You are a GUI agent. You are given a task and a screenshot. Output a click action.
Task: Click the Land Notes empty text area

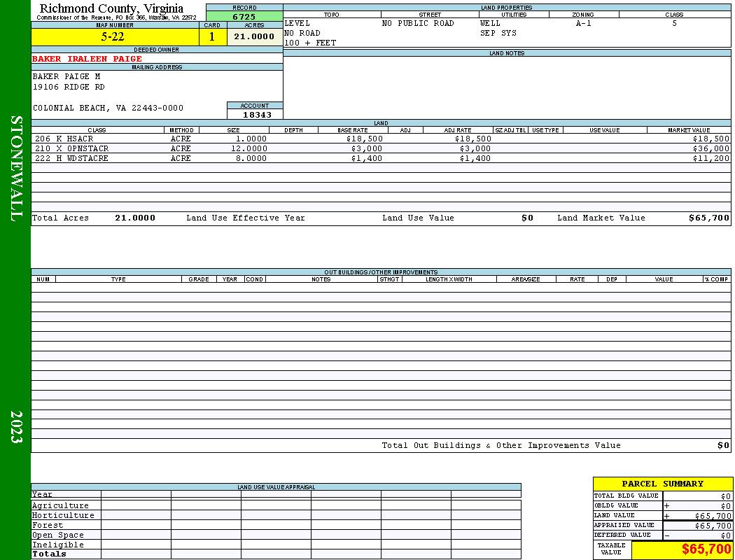click(x=507, y=87)
